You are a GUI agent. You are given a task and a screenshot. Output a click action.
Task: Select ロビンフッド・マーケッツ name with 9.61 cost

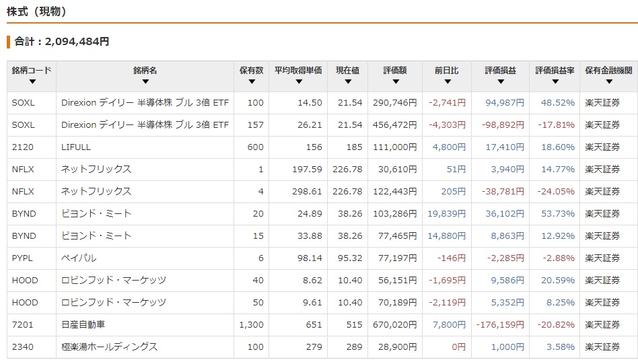[x=114, y=303]
